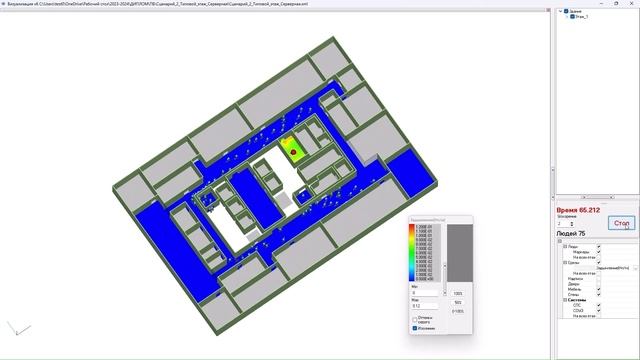Toggle the Этаж_1 floor checkbox
This screenshot has width=640, height=360.
572,17
